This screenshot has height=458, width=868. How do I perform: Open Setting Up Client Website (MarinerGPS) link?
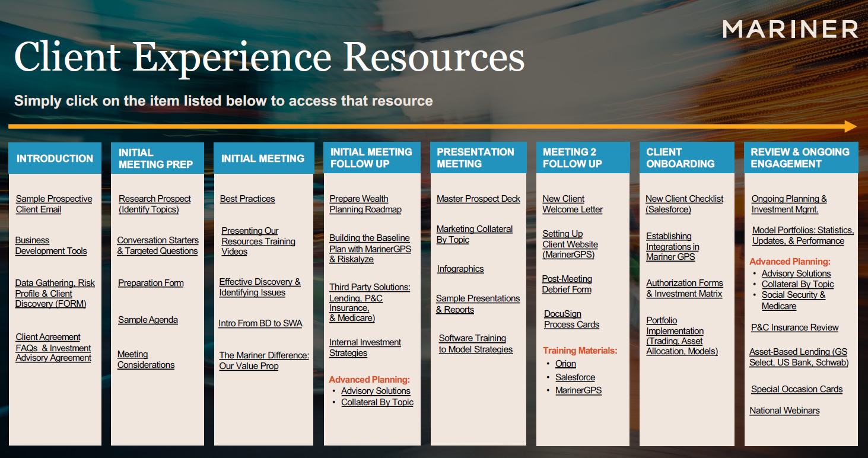570,244
